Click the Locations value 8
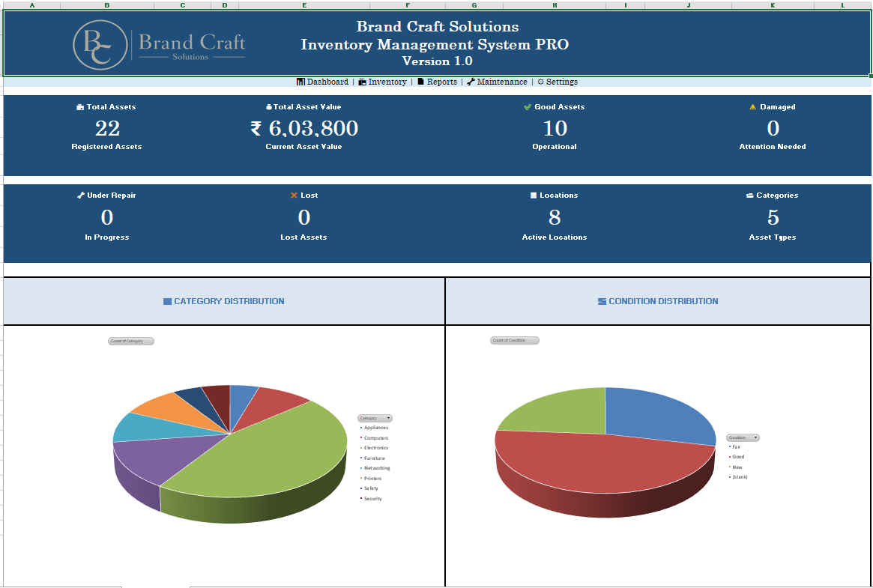Viewport: 873px width, 588px height. (x=555, y=217)
